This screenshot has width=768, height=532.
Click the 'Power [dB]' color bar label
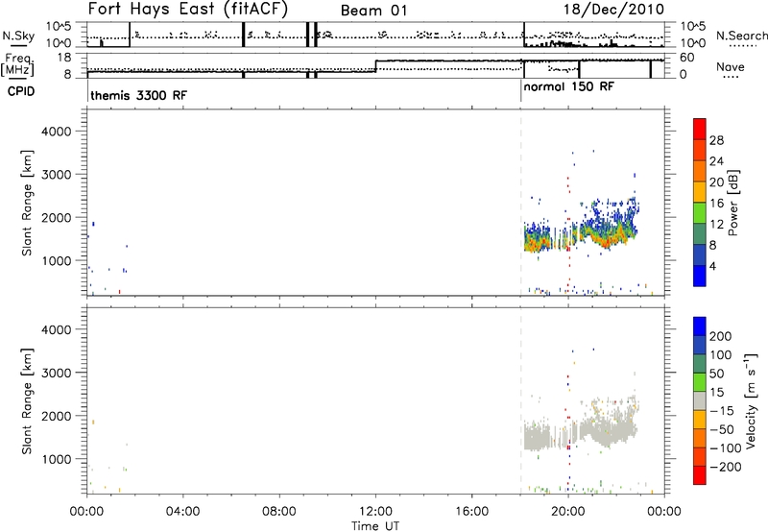click(732, 204)
